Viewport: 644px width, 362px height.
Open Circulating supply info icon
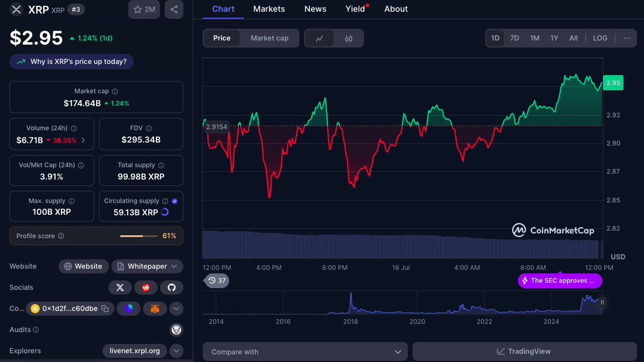(x=165, y=201)
